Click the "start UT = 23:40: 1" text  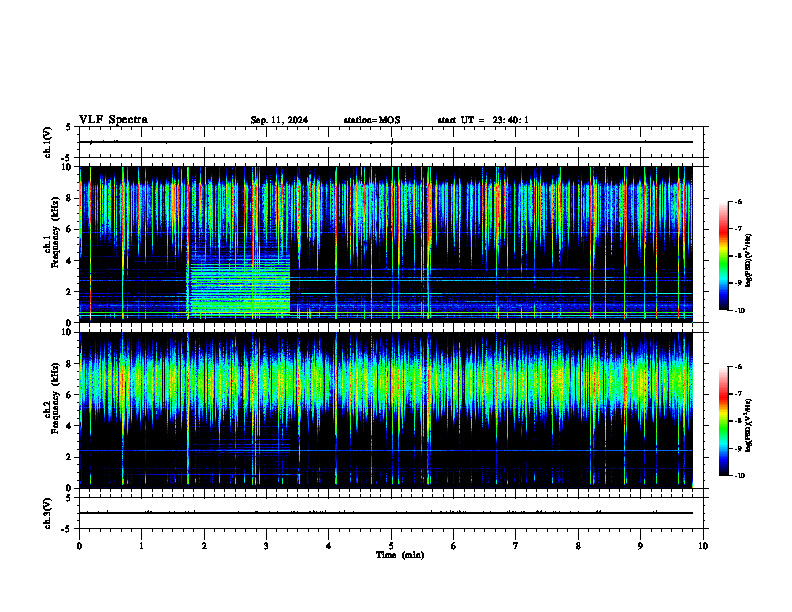click(483, 120)
